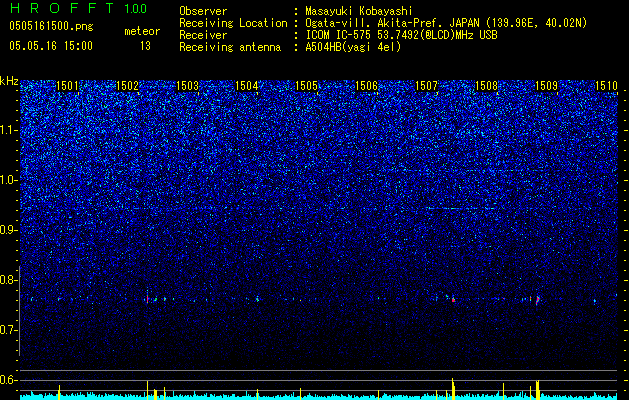Screen dimensions: 629x400
Task: Click the 1505 time marker
Action: click(306, 86)
